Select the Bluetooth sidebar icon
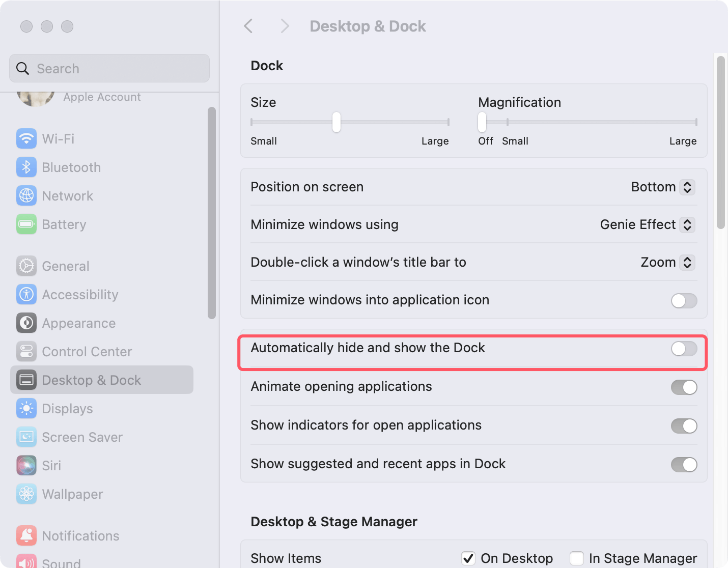Viewport: 728px width, 568px height. [26, 167]
